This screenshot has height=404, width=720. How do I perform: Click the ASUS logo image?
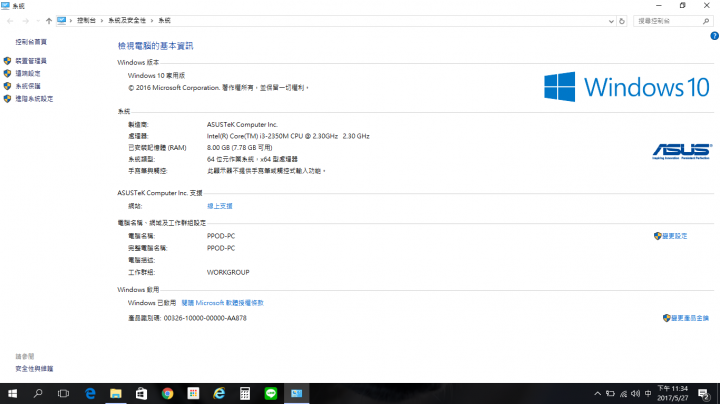click(x=681, y=151)
